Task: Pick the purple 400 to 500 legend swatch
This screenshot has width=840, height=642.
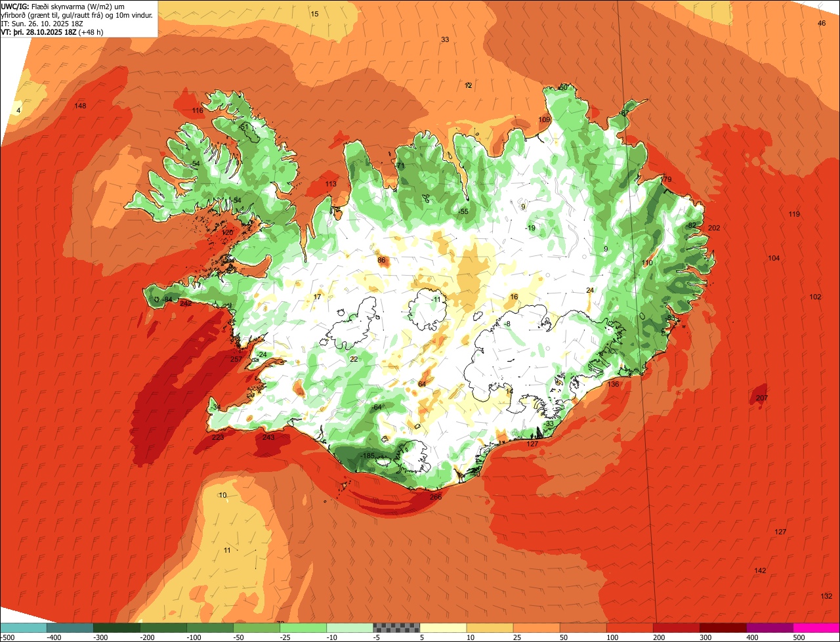Action: (x=770, y=628)
